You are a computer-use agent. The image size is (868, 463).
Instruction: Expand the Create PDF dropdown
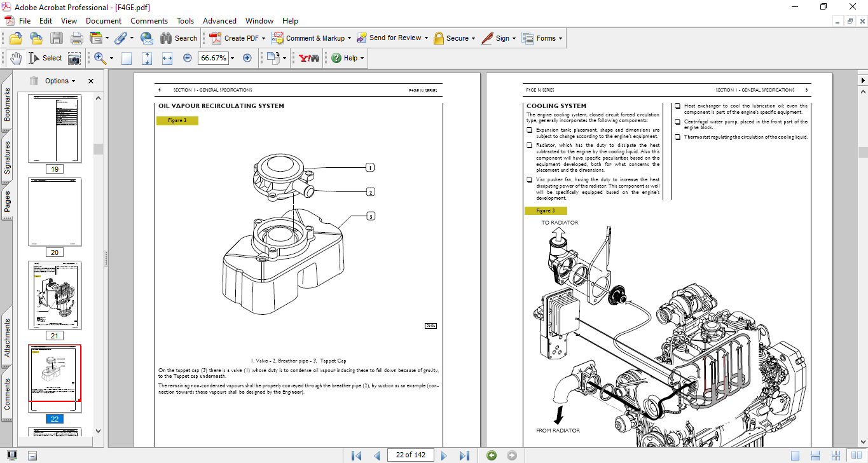coord(264,38)
